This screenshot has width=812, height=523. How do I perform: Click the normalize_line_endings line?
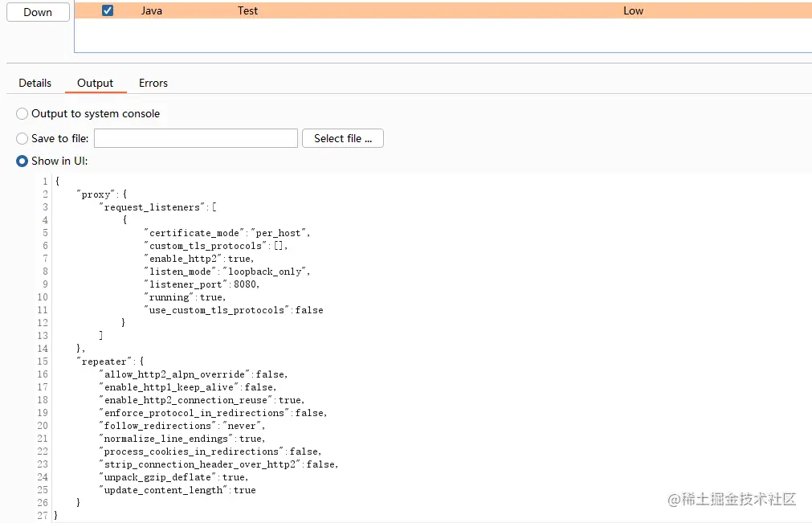click(182, 439)
